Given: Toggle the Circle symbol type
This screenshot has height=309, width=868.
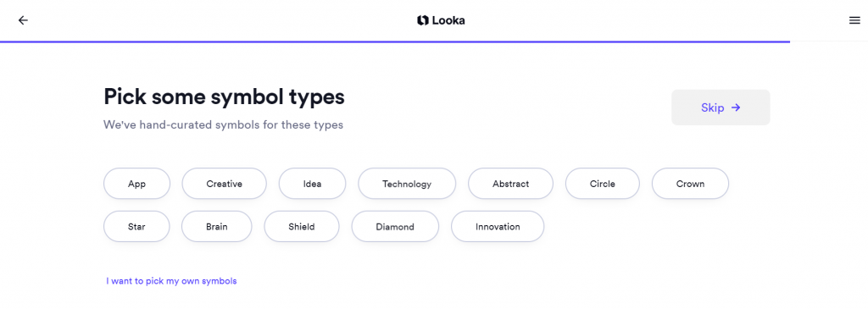Looking at the screenshot, I should (x=603, y=184).
